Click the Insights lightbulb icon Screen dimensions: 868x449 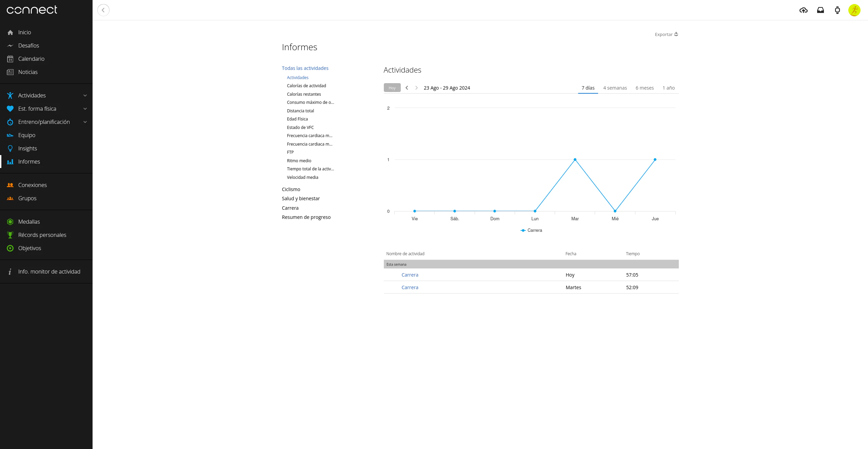pos(10,148)
